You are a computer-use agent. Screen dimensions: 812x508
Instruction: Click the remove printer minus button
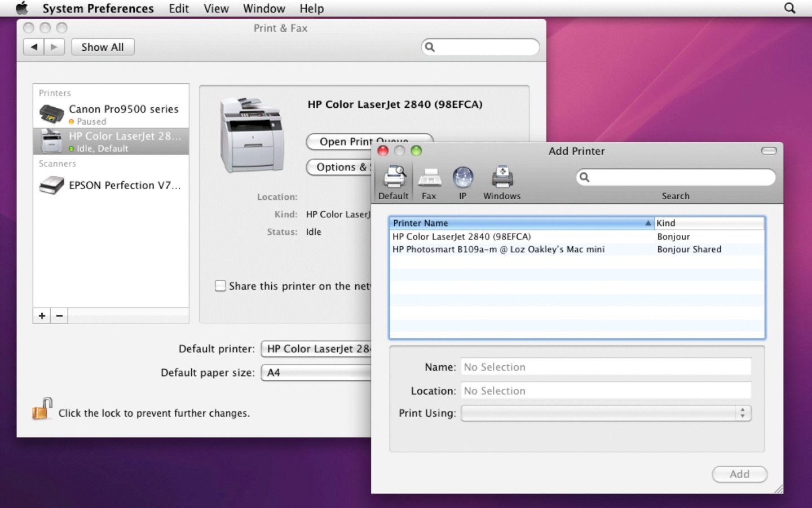[x=59, y=316]
